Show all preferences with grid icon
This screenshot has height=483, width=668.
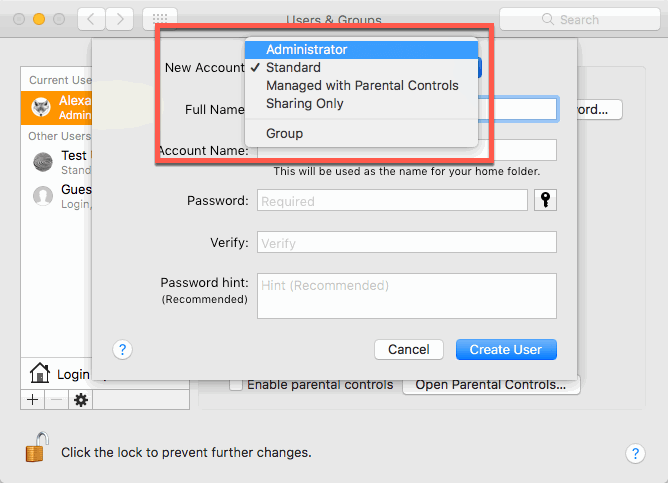(x=160, y=19)
